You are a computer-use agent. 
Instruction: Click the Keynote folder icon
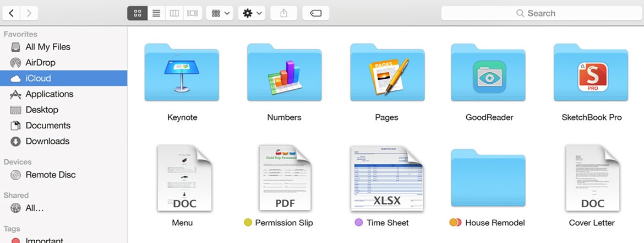tap(182, 72)
